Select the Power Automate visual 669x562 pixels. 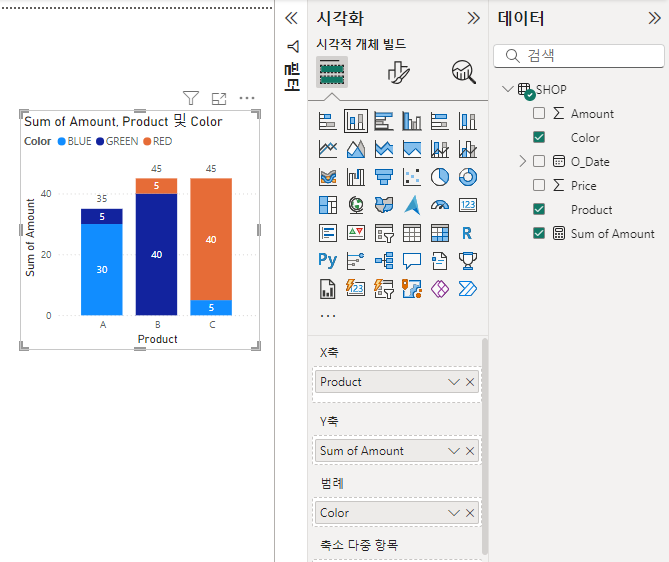pyautogui.click(x=468, y=289)
